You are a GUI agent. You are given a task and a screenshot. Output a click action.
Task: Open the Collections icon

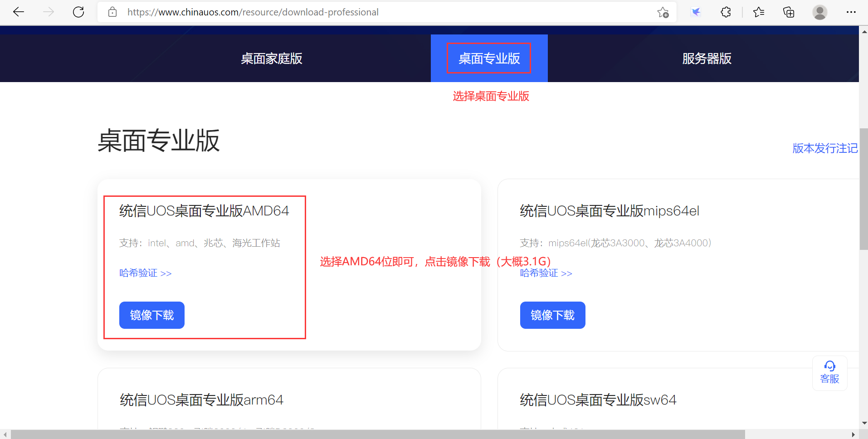(789, 12)
